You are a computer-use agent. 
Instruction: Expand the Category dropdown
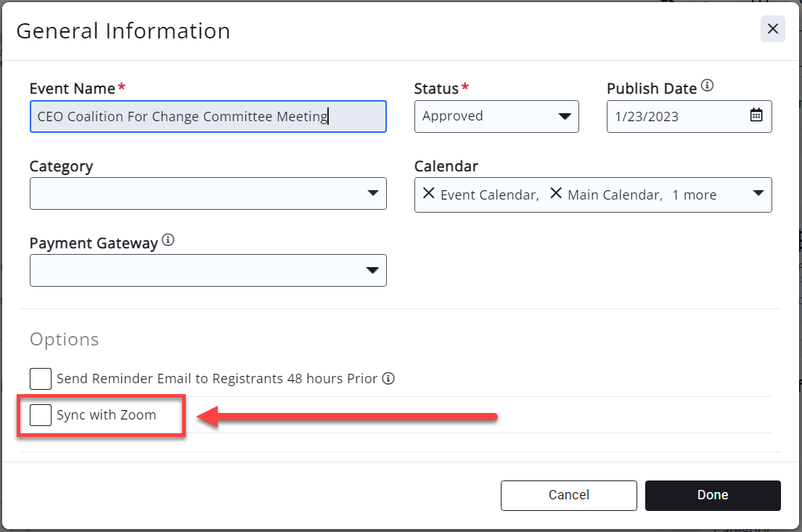208,193
